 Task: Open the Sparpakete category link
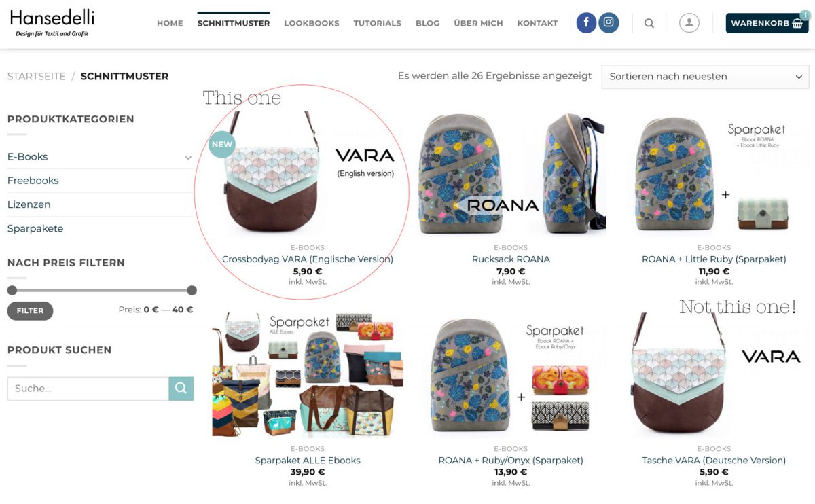point(35,228)
